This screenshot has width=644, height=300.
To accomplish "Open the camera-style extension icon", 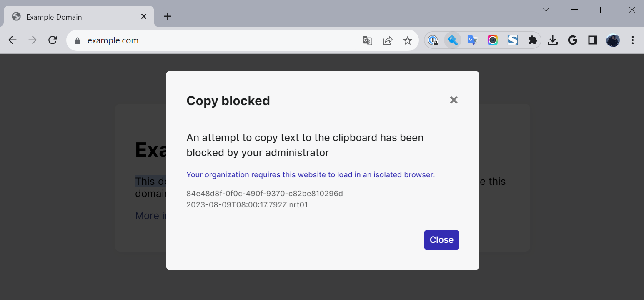I will click(x=492, y=40).
